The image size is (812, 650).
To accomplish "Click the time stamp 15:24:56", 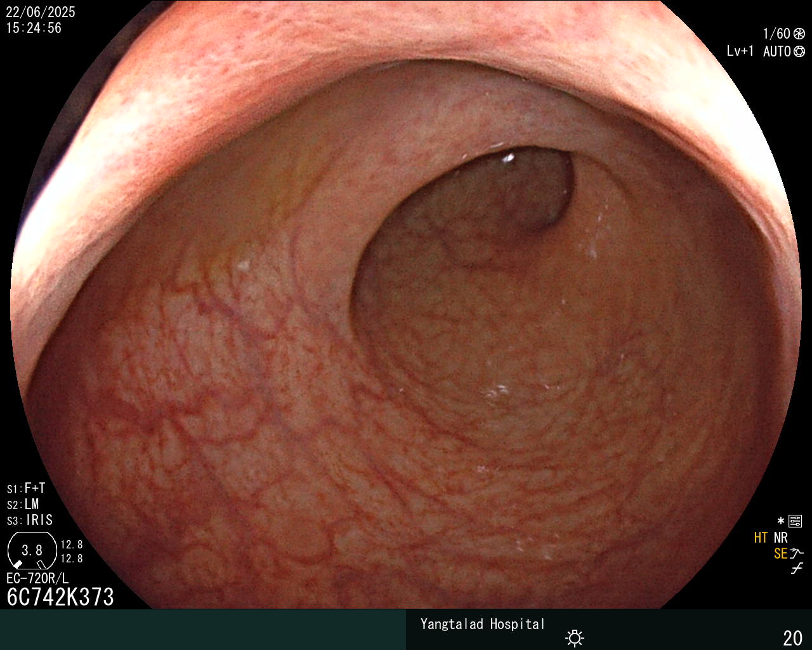I will [x=34, y=28].
